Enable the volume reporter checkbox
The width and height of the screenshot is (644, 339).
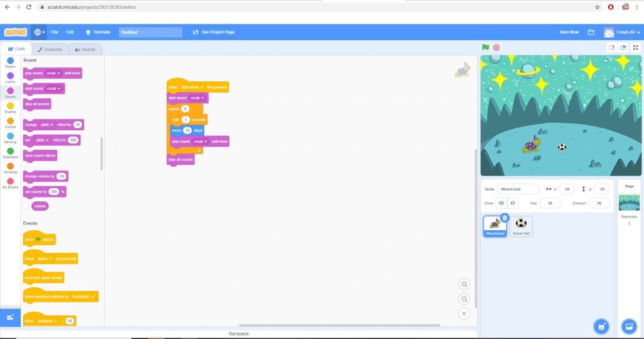pyautogui.click(x=26, y=206)
